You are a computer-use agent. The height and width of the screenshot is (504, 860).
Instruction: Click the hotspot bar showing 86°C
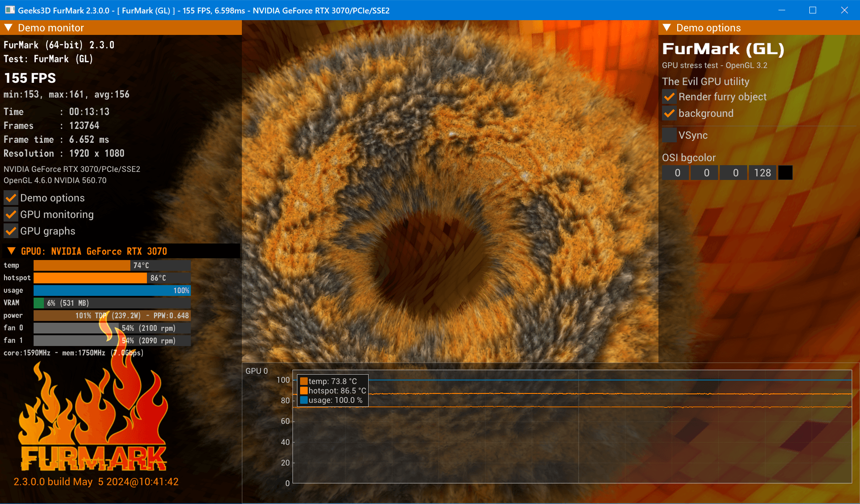point(112,278)
